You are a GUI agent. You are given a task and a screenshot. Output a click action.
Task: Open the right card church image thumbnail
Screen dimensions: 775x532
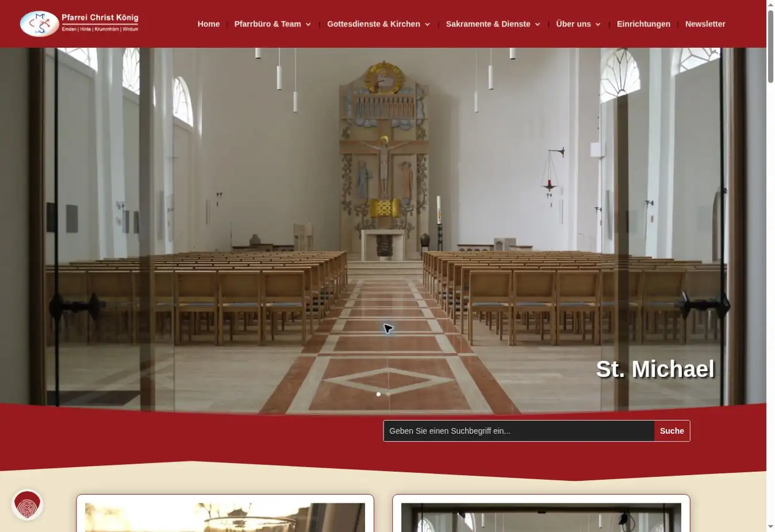tap(541, 518)
